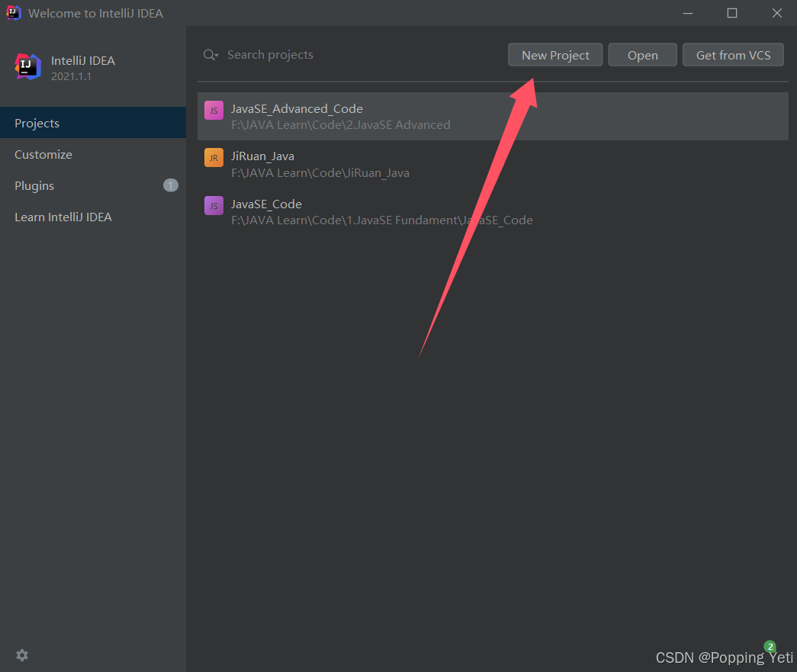Click the version 2021.1.1 label

point(71,76)
